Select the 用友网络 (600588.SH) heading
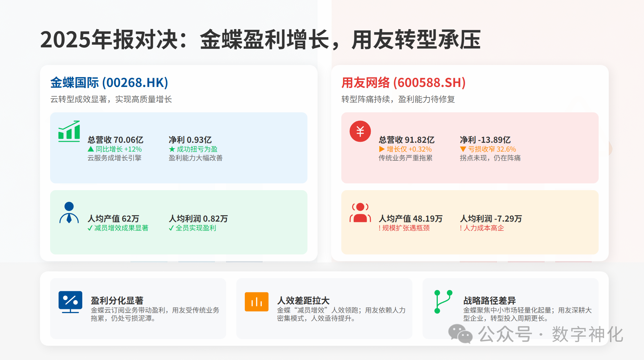Image resolution: width=644 pixels, height=360 pixels. coord(403,83)
